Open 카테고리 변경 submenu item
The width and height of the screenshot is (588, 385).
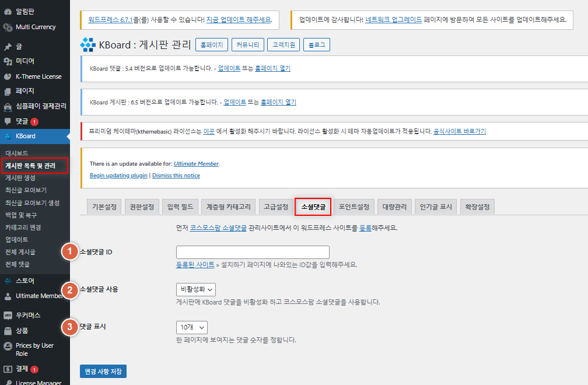23,228
